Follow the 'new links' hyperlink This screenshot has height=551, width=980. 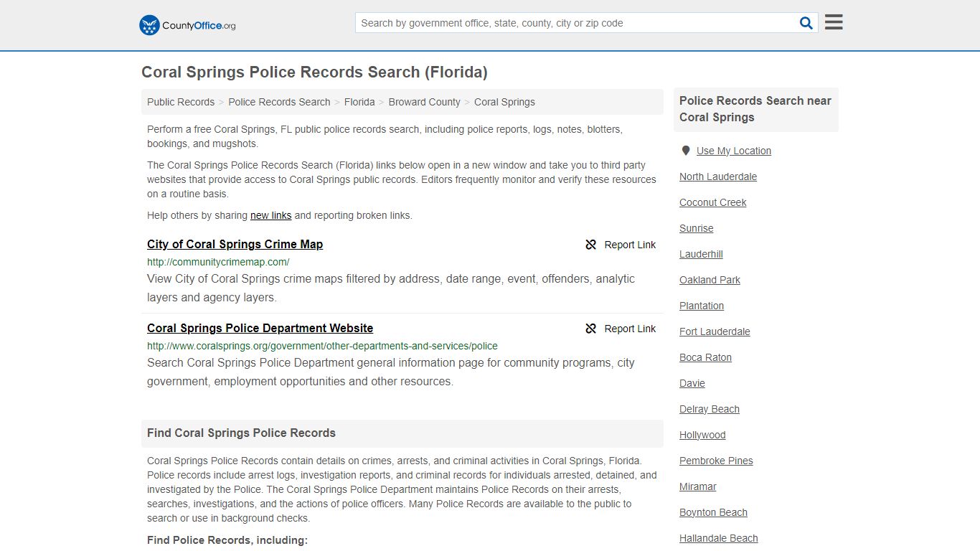[x=270, y=215]
